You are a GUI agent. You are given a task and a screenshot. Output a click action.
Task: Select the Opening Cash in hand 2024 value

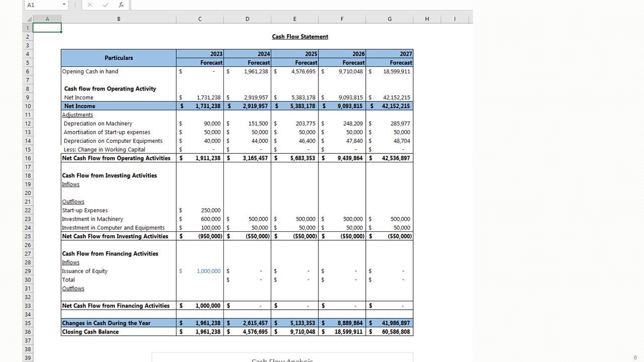[x=256, y=71]
